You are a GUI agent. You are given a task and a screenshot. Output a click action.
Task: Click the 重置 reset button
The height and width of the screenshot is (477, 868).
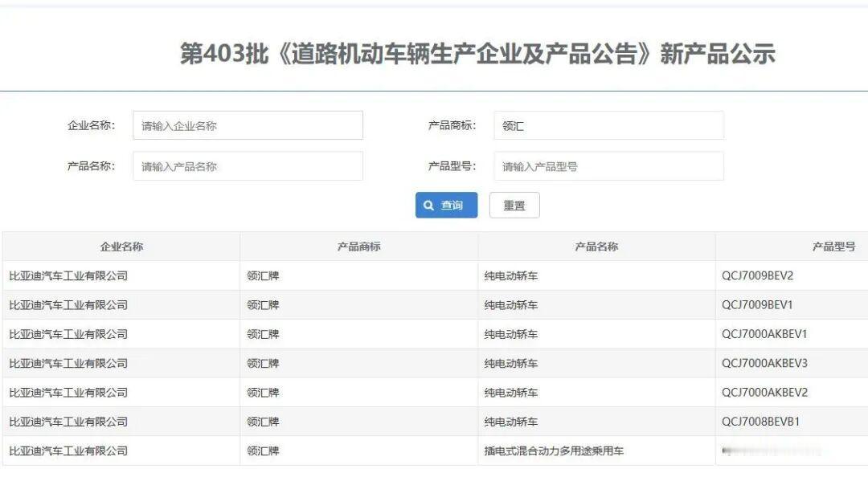click(x=514, y=206)
